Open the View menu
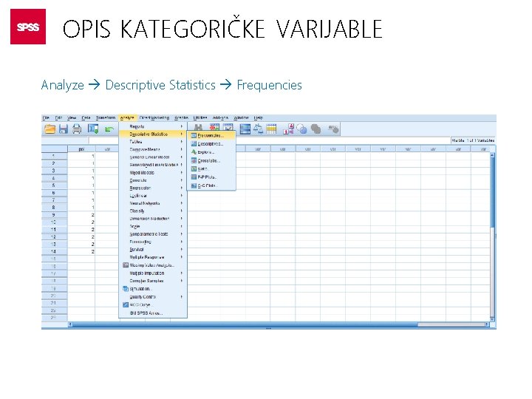Viewport: 532px width, 399px height. click(x=72, y=117)
